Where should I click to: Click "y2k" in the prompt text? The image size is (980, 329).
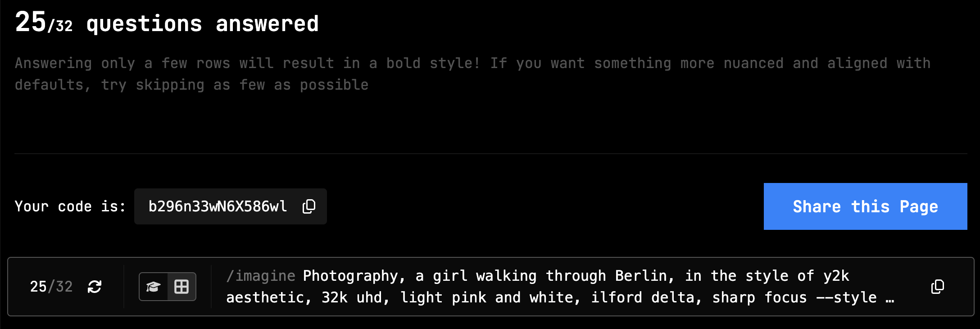(836, 276)
